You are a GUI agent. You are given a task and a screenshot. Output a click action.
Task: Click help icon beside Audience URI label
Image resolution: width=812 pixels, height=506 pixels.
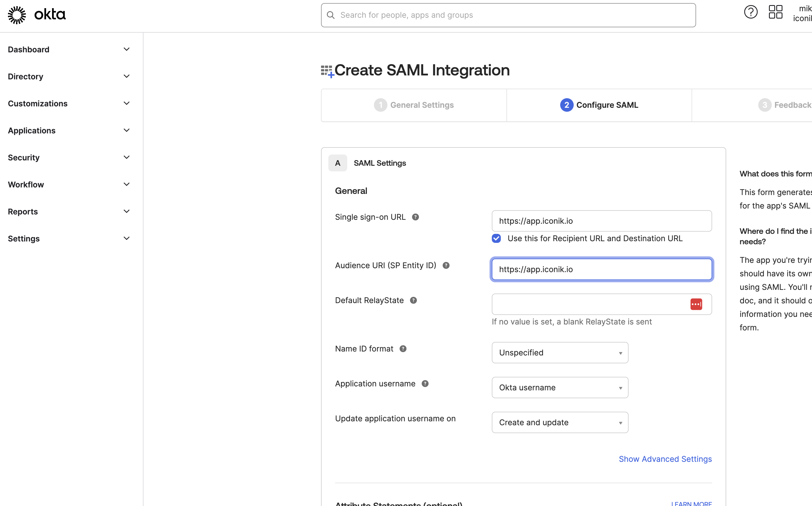coord(446,265)
